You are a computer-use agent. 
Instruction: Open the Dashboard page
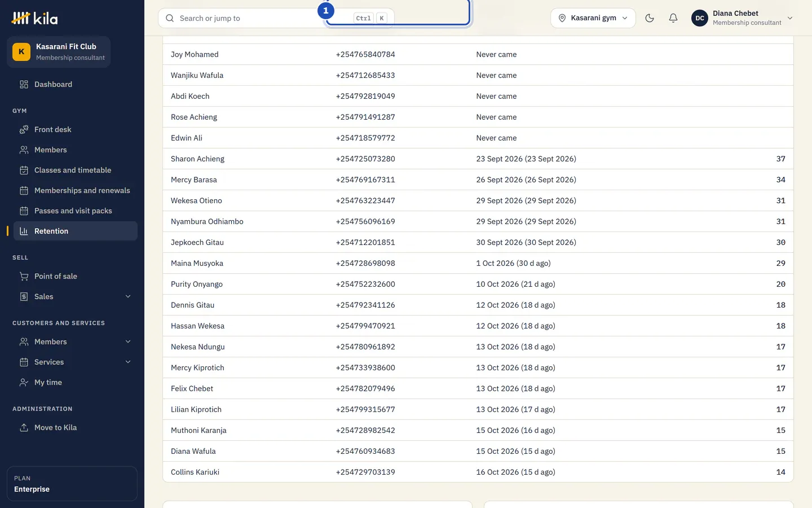[x=76, y=85]
